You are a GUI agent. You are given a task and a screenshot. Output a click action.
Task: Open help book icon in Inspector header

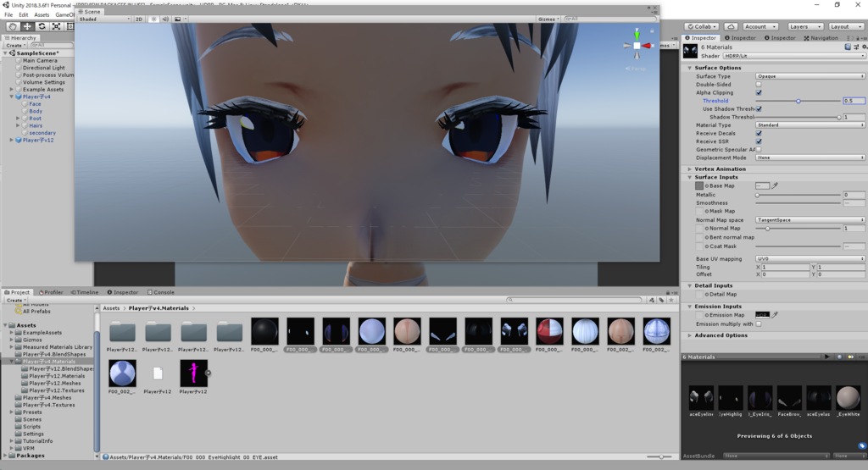[848, 47]
